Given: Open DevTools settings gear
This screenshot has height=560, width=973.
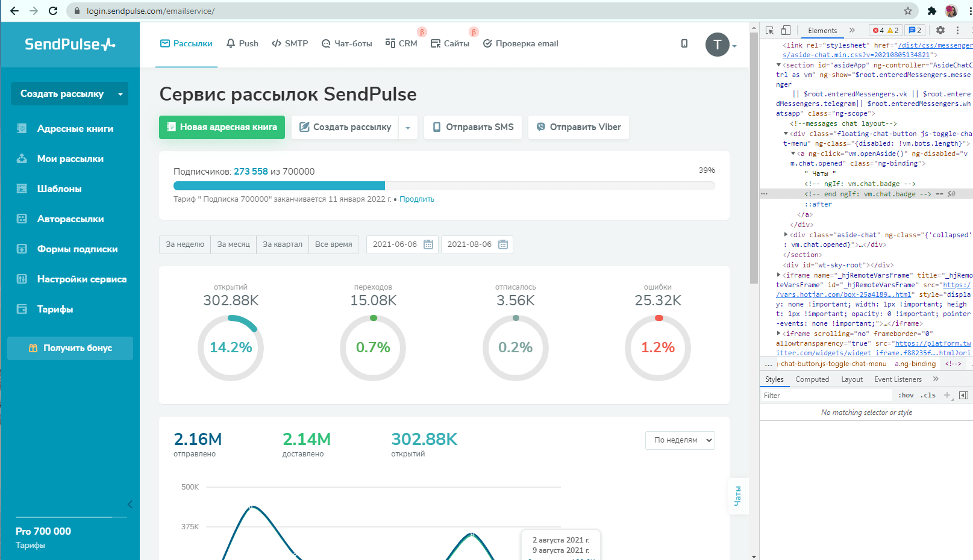Looking at the screenshot, I should click(x=940, y=30).
